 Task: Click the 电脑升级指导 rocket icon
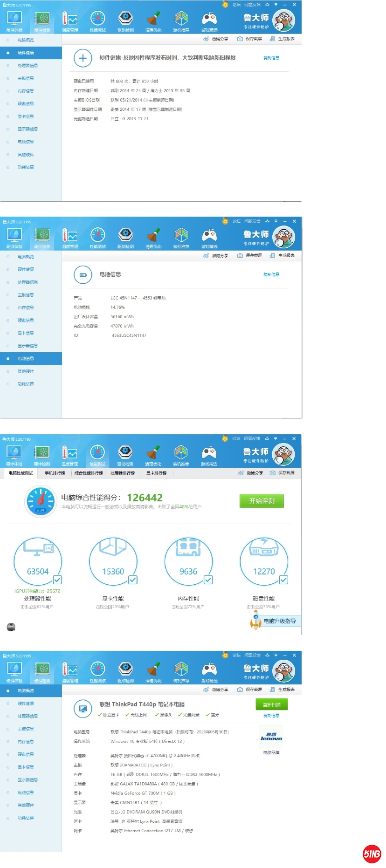tap(255, 621)
